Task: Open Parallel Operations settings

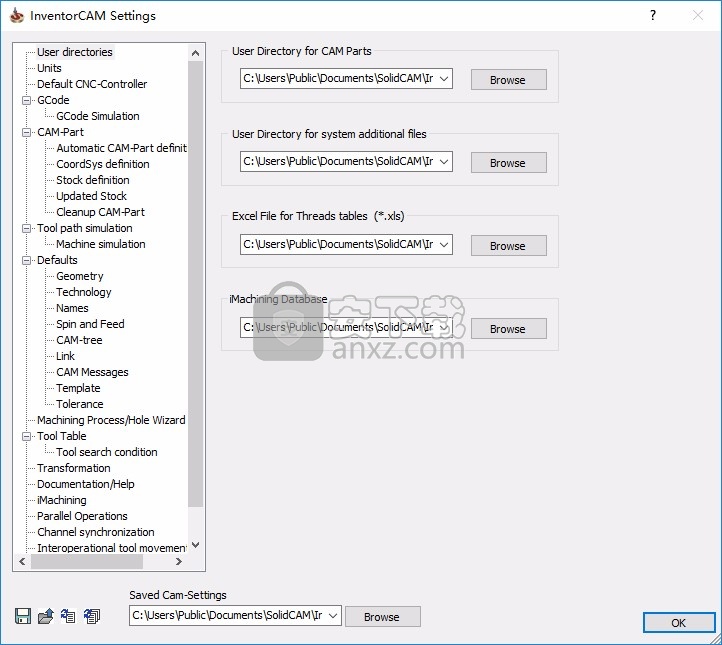Action: coord(82,516)
